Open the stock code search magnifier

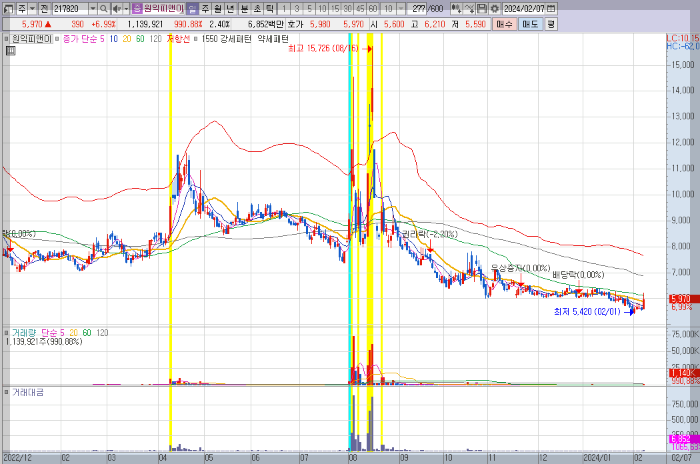point(103,8)
